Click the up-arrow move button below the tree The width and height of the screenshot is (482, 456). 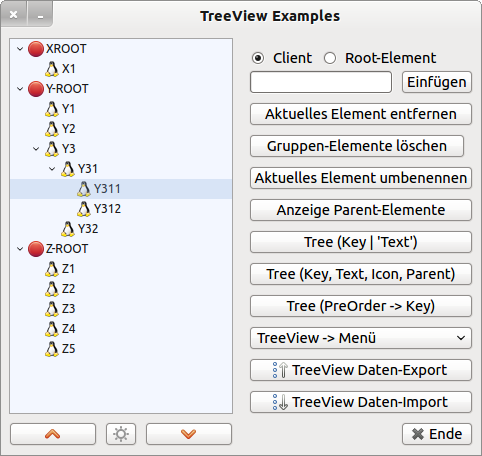coord(53,434)
